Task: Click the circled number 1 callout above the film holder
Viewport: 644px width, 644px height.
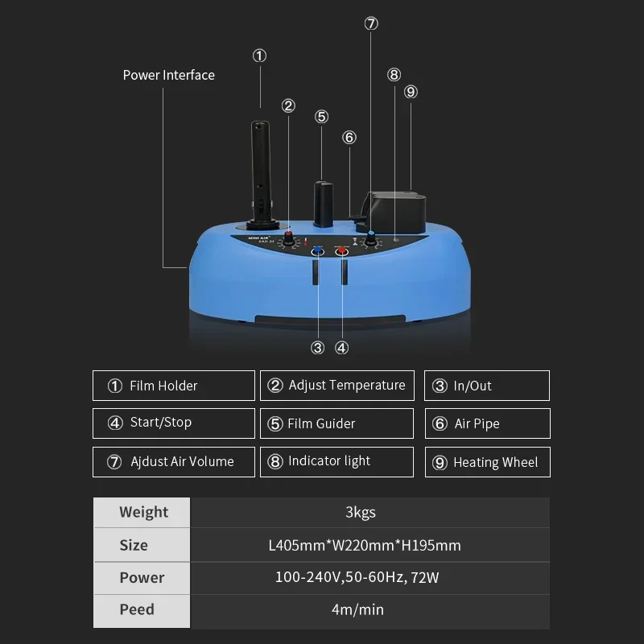Action: pyautogui.click(x=259, y=56)
